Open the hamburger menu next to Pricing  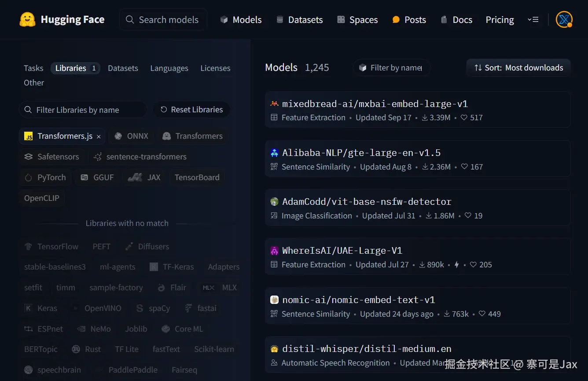(533, 19)
